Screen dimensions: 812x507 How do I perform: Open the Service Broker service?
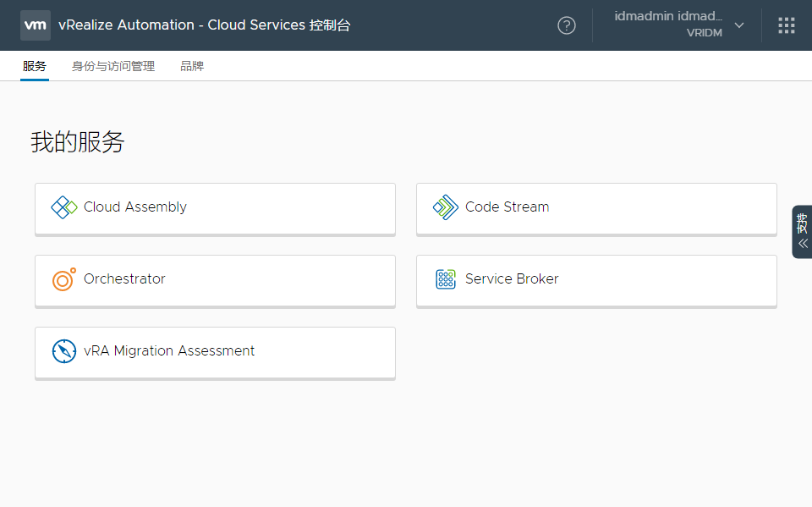click(596, 281)
